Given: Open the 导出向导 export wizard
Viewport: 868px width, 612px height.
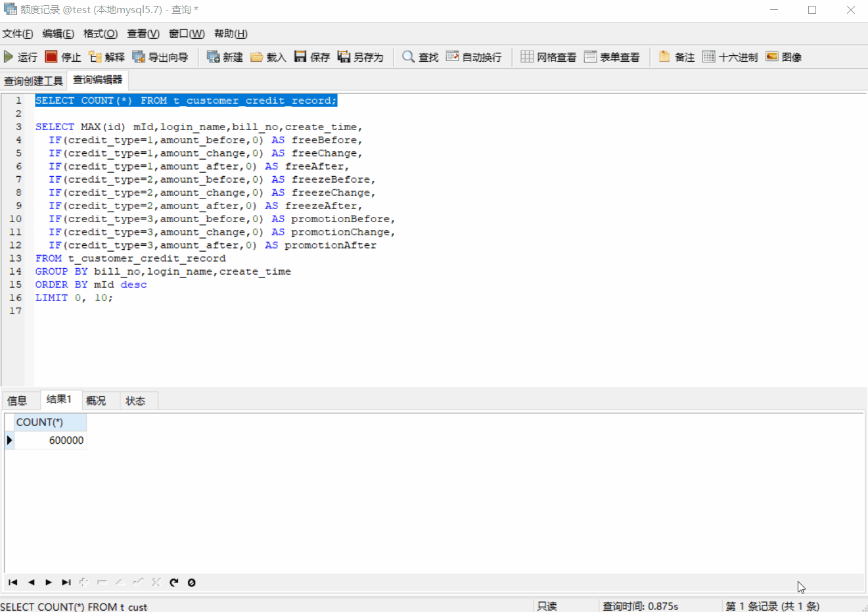Looking at the screenshot, I should (x=160, y=57).
